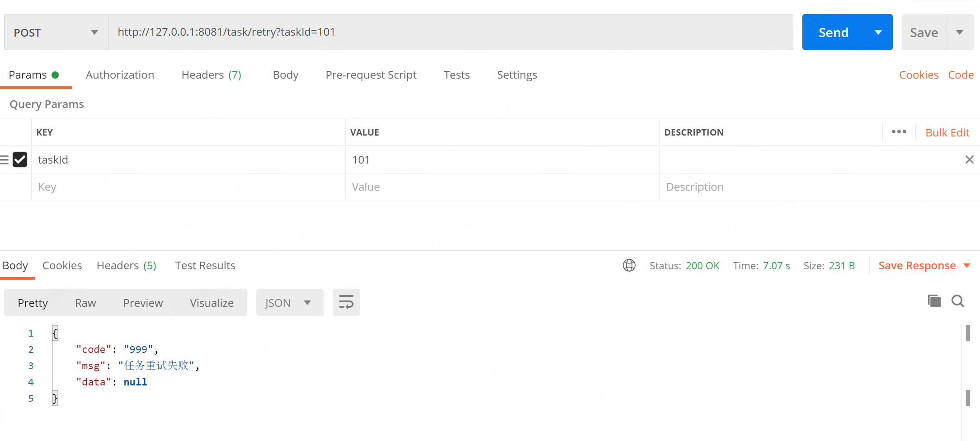
Task: Open the Pre-request Script tab
Action: [371, 75]
